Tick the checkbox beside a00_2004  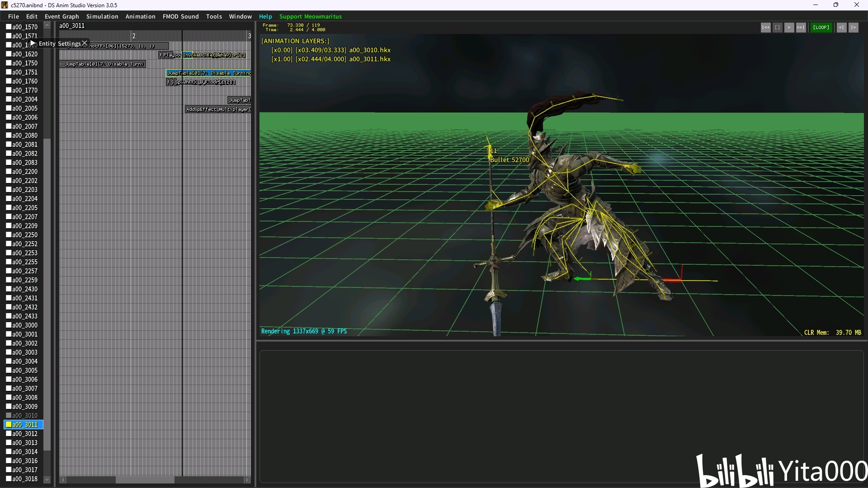[9, 99]
